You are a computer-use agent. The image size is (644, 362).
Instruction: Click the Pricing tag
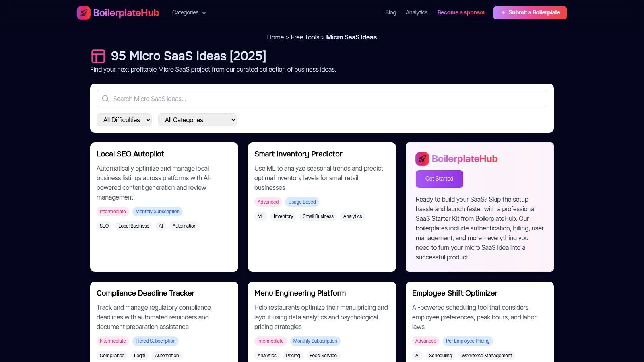click(293, 356)
